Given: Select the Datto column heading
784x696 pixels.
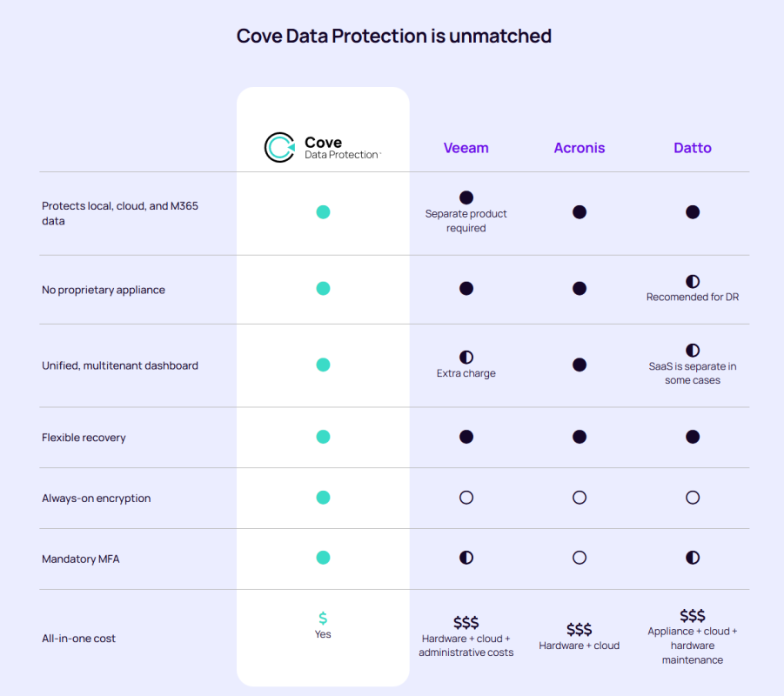Looking at the screenshot, I should pos(693,148).
